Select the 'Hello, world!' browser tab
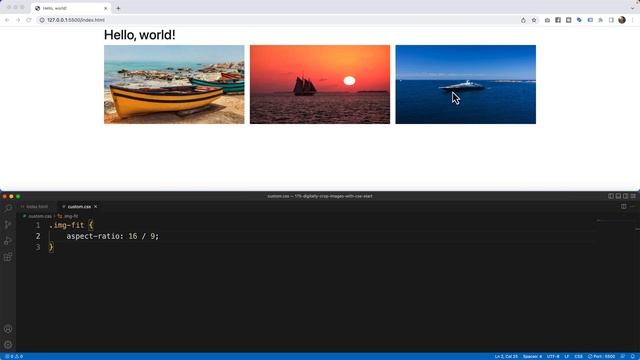The image size is (640, 360). click(70, 8)
